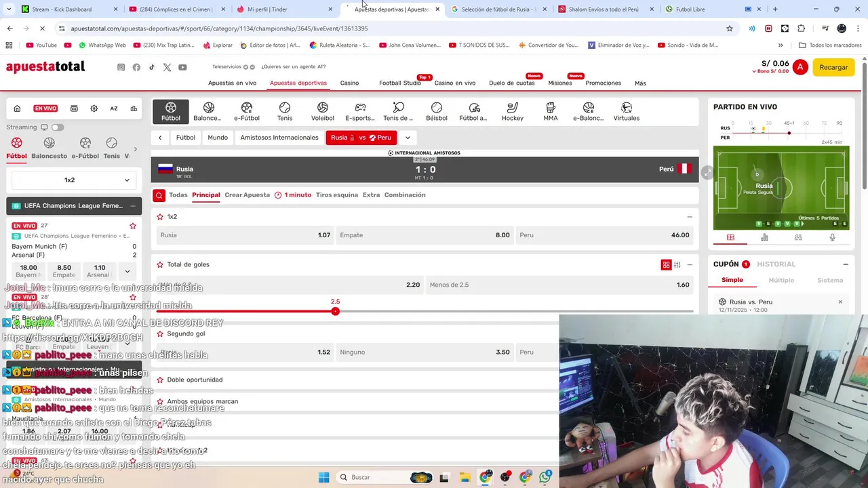The image size is (868, 488).
Task: Open the lineups icon under live pitch
Action: tap(798, 237)
